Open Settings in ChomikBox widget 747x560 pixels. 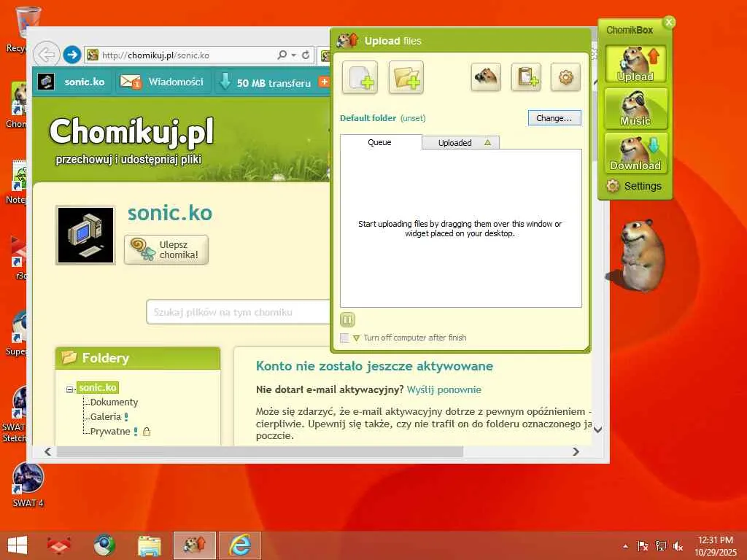635,186
